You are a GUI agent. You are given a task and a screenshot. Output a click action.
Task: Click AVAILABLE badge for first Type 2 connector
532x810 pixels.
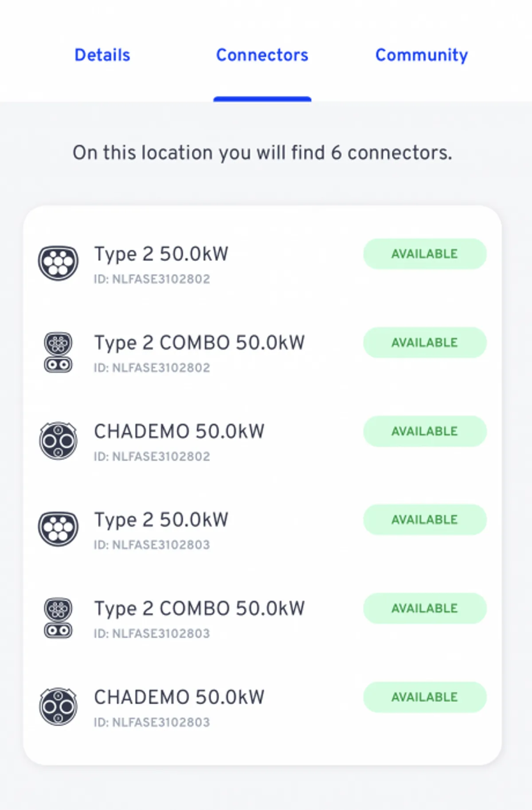[425, 254]
